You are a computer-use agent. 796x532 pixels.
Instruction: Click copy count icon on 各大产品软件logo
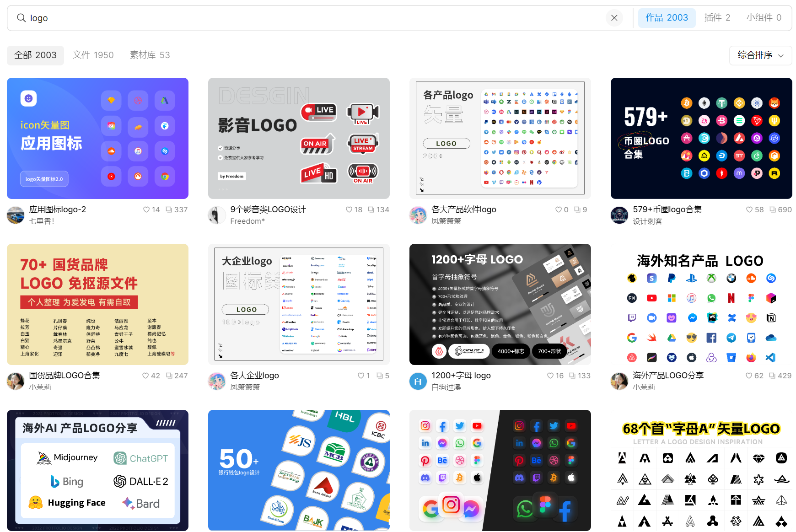[x=577, y=210]
